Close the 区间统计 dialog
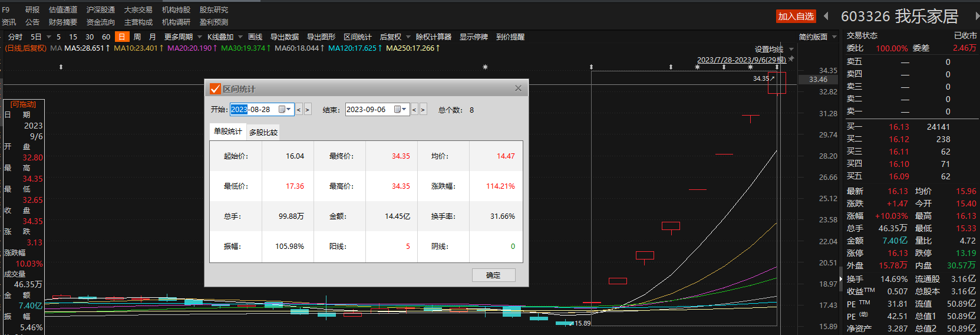Viewport: 980px width, 335px height. (518, 88)
